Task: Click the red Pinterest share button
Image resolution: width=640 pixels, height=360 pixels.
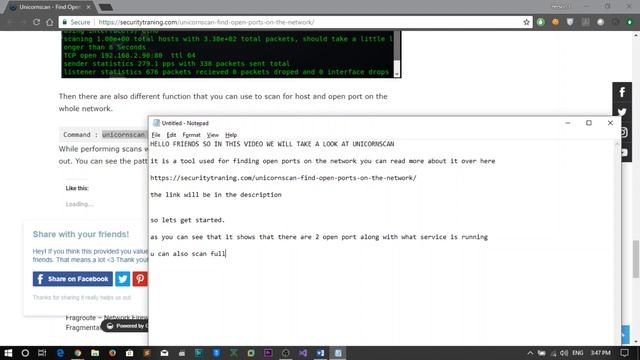Action: point(140,279)
